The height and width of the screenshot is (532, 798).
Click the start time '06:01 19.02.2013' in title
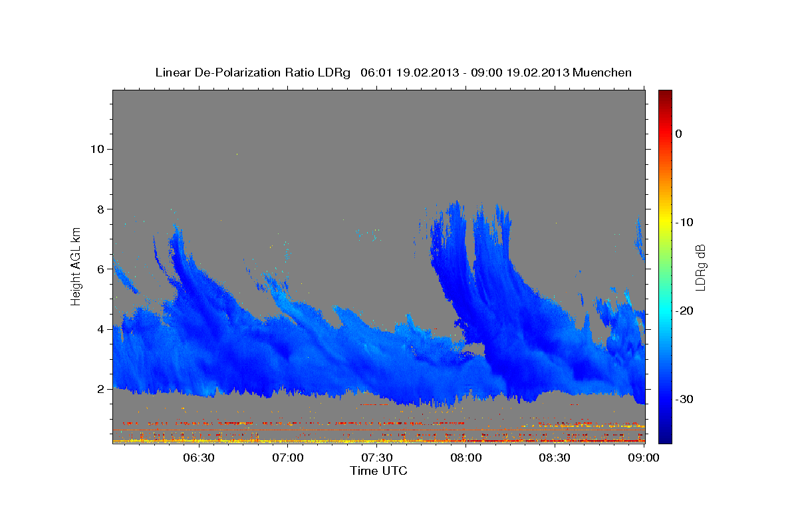point(409,72)
